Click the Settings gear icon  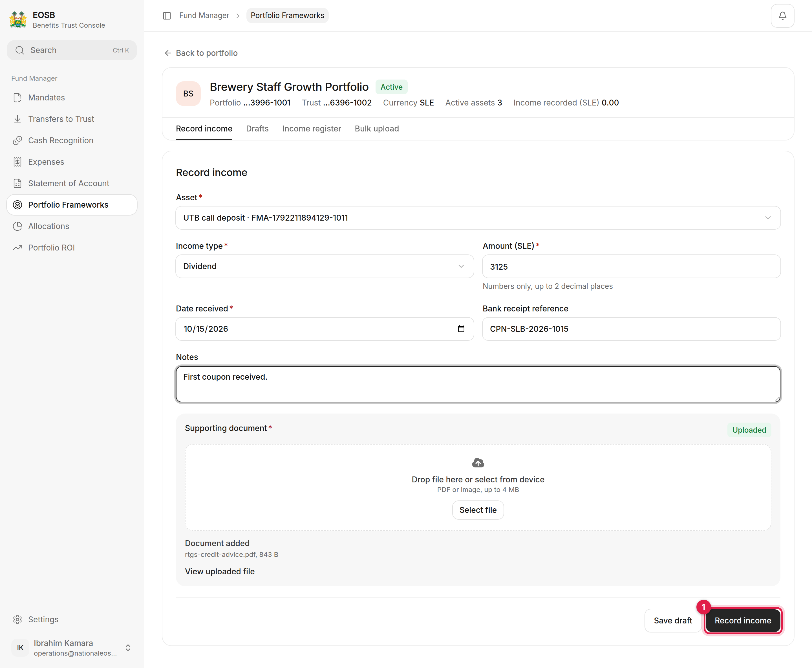[x=17, y=619]
